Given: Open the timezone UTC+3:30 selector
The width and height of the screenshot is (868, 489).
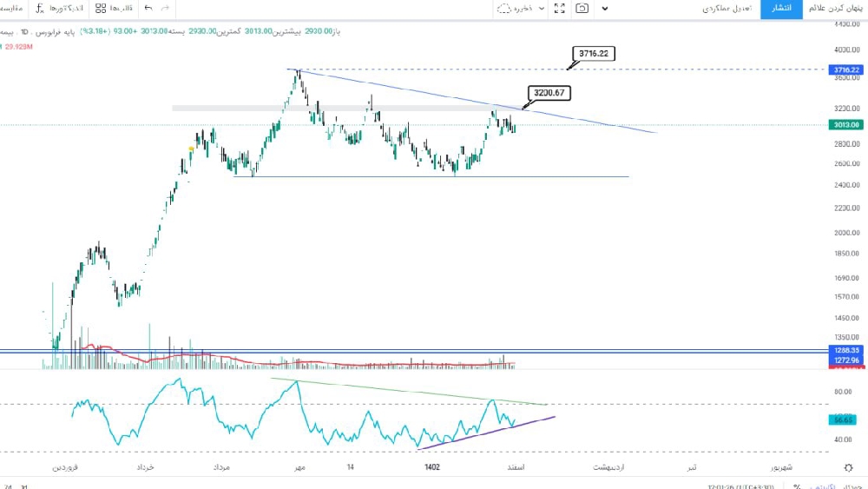Looking at the screenshot, I should click(741, 486).
